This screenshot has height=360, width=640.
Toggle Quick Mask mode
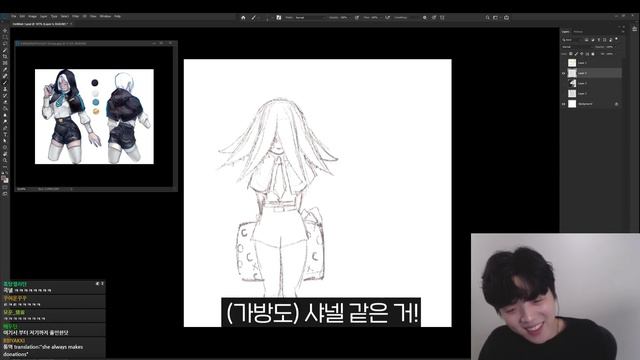[5, 188]
